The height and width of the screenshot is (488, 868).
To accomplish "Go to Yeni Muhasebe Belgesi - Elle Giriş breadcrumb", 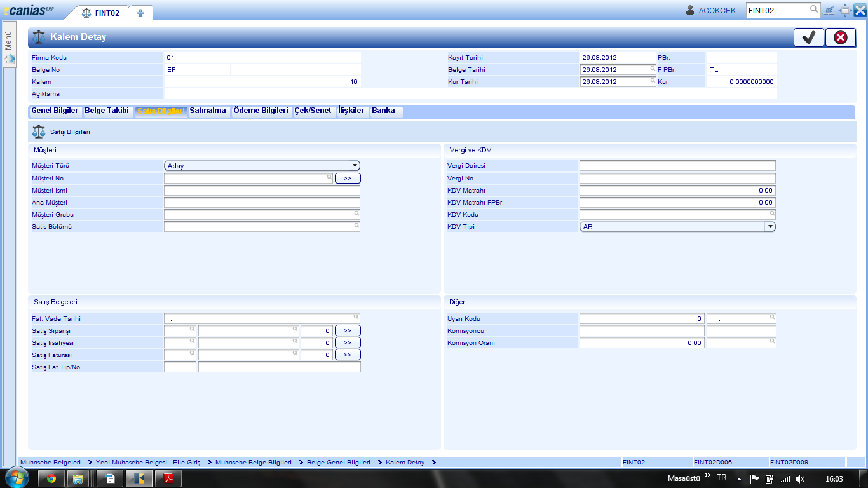I will (148, 463).
